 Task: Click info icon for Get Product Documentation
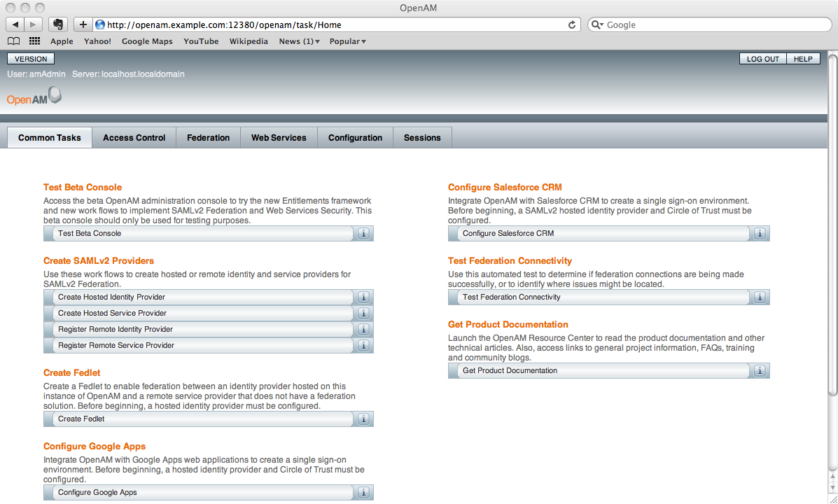pos(760,371)
